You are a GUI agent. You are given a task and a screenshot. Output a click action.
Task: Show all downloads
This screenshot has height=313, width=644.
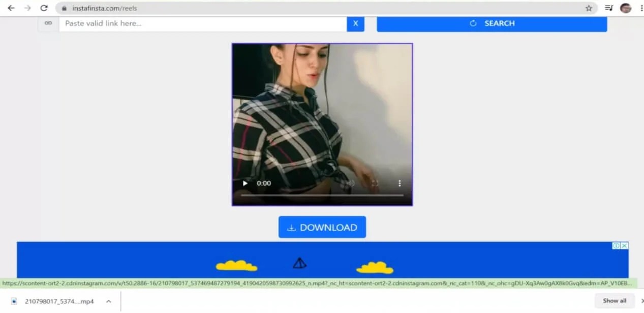[615, 301]
